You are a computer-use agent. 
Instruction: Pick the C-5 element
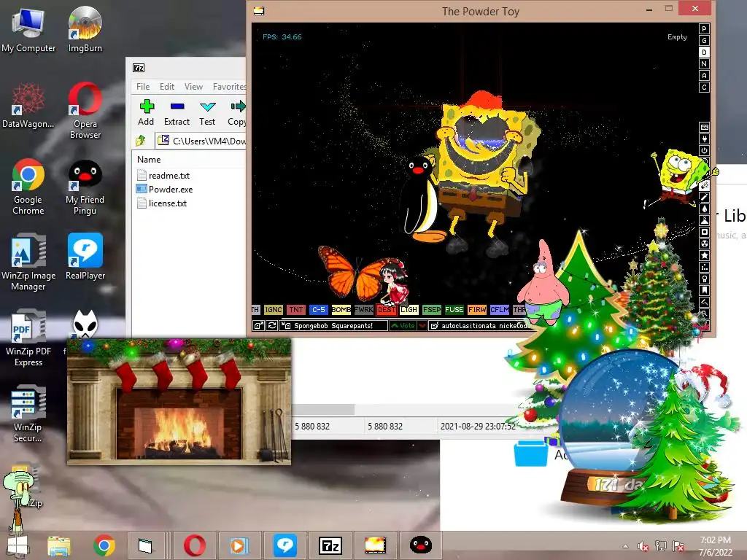click(318, 309)
